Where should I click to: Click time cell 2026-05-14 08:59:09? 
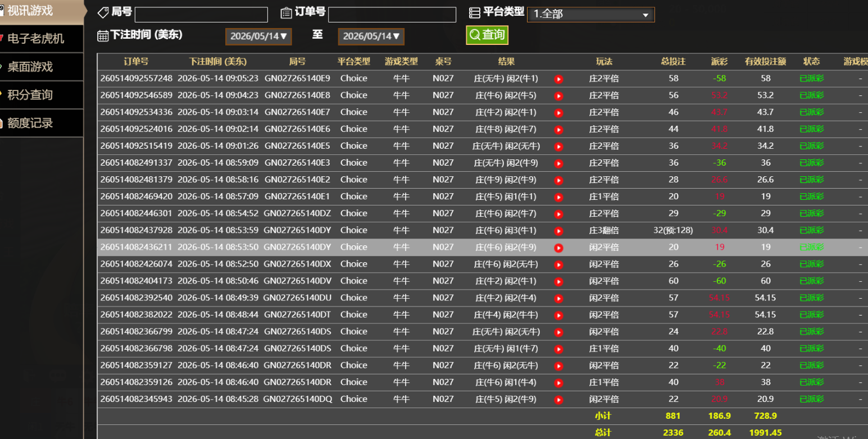(x=218, y=163)
